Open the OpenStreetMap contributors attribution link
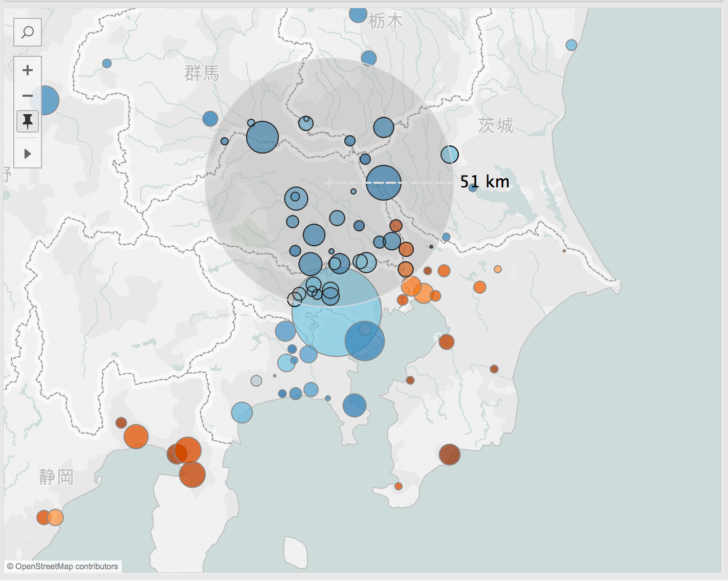Image resolution: width=728 pixels, height=581 pixels. 62,566
